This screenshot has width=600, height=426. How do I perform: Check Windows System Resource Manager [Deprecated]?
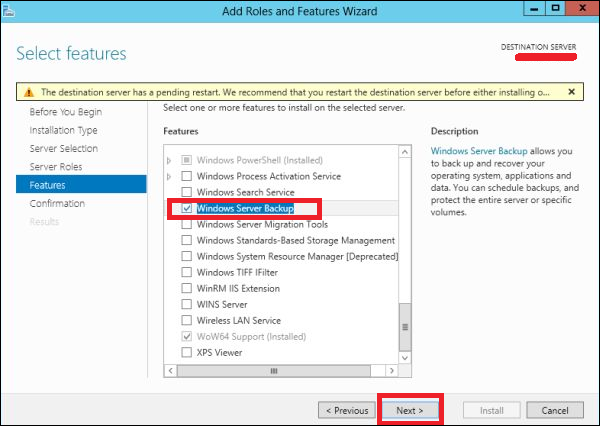[x=186, y=256]
